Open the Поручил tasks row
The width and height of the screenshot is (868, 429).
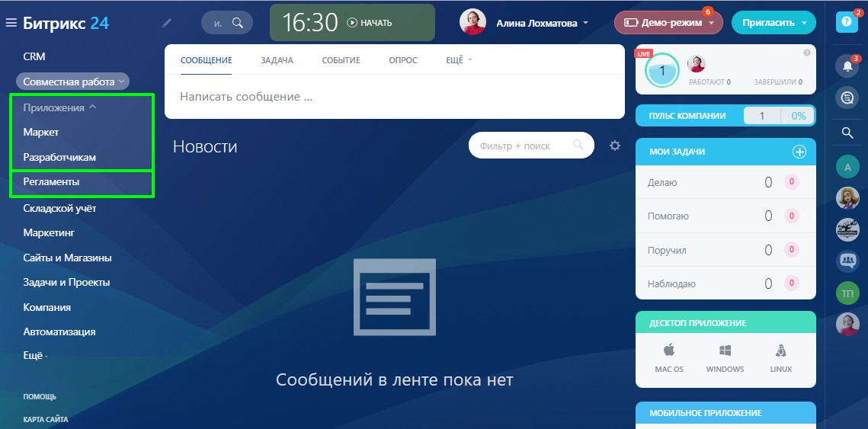pyautogui.click(x=725, y=250)
